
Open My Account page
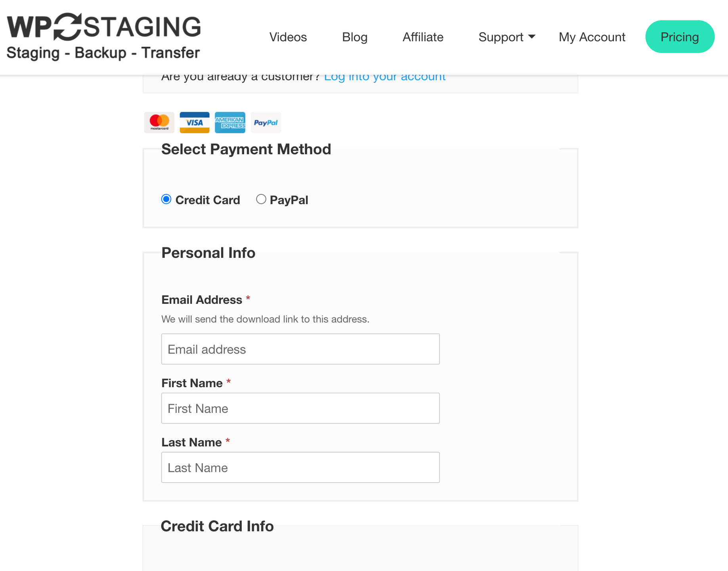tap(592, 37)
